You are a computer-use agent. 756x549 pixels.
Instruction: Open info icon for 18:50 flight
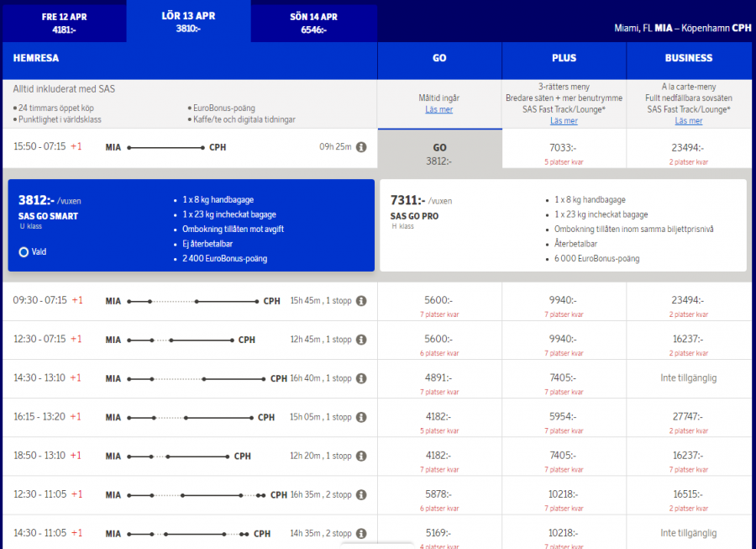tap(361, 456)
